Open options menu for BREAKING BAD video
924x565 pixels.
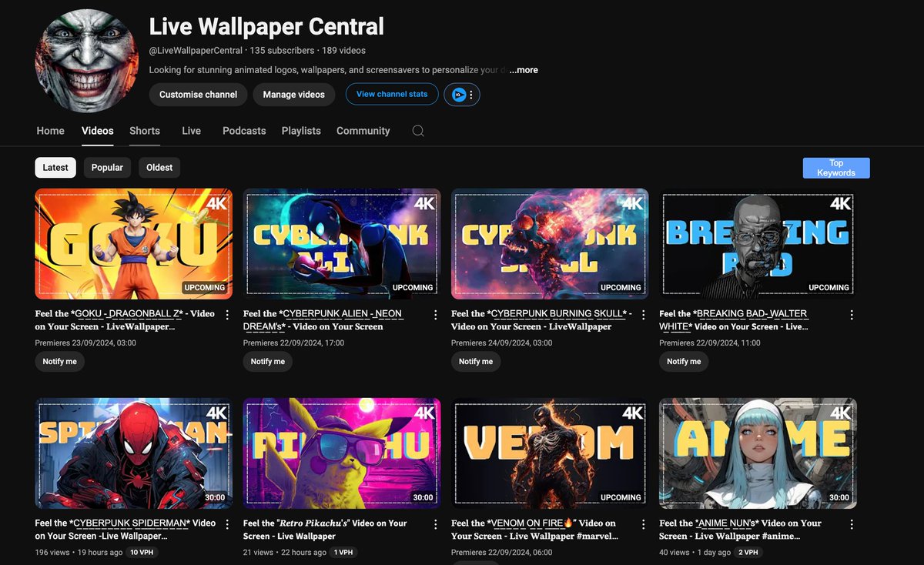tap(852, 315)
